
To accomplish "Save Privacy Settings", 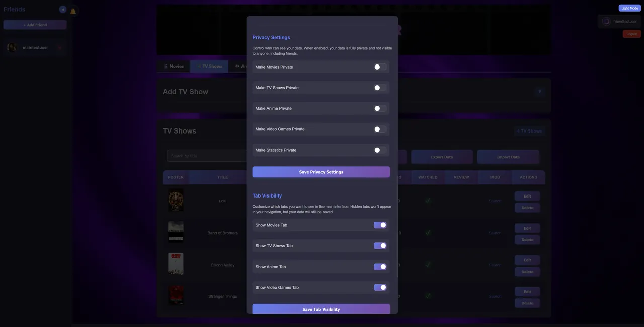I will tap(321, 172).
